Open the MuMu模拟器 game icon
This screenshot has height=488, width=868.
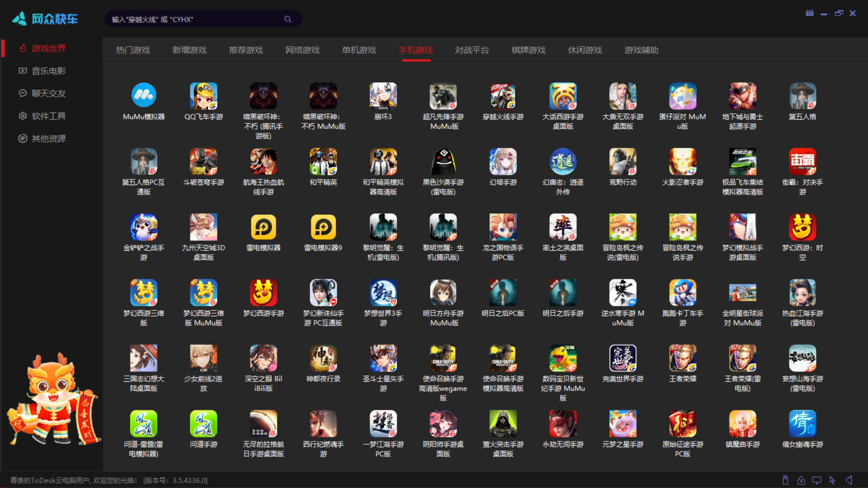tap(144, 96)
